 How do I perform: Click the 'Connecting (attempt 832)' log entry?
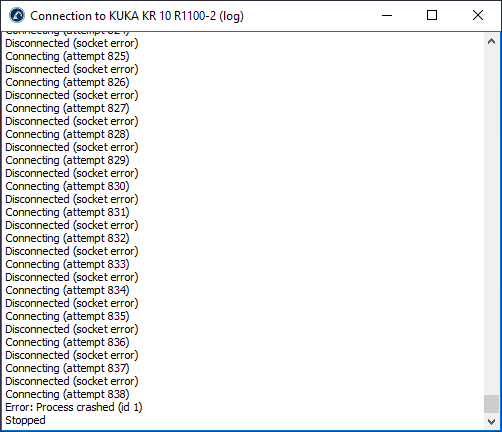(67, 238)
